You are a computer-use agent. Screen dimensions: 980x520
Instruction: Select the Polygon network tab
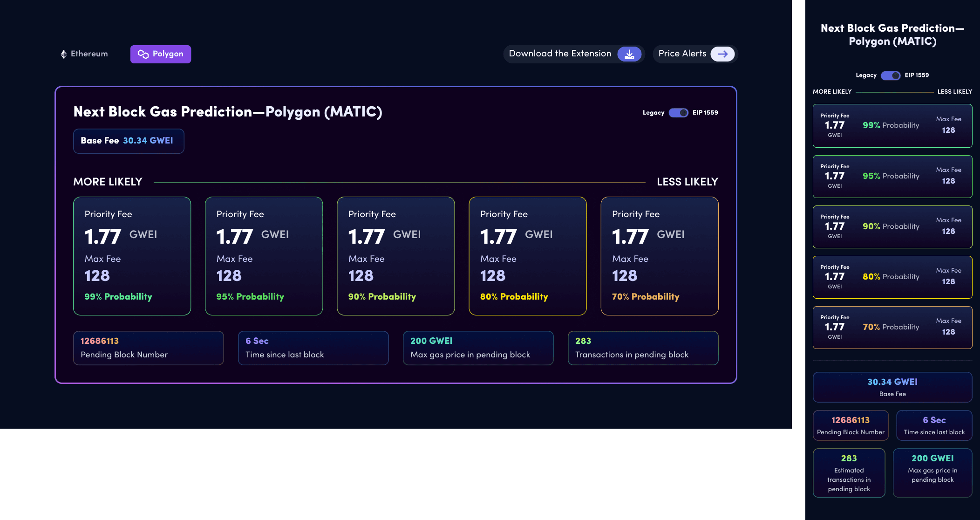pyautogui.click(x=161, y=54)
